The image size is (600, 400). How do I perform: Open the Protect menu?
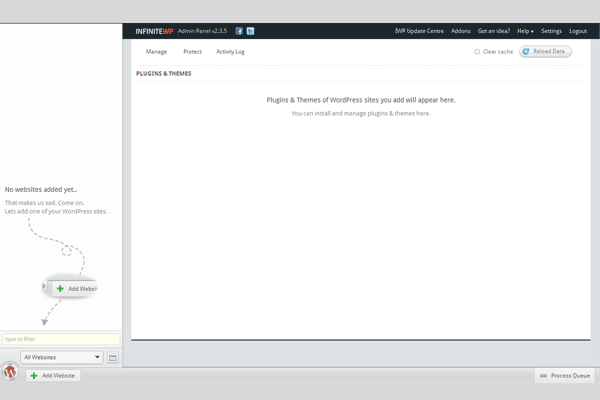(x=192, y=51)
